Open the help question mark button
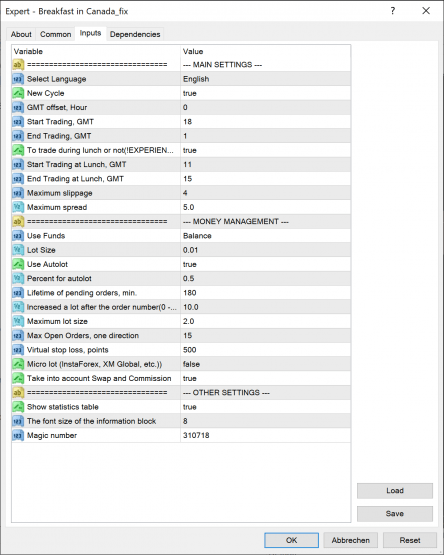Image resolution: width=444 pixels, height=555 pixels. point(393,11)
